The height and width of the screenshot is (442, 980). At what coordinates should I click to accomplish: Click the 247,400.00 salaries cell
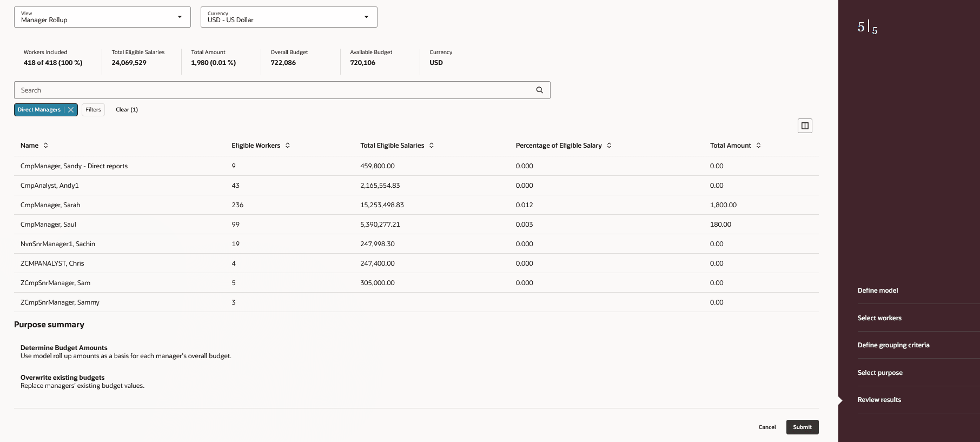click(x=378, y=263)
